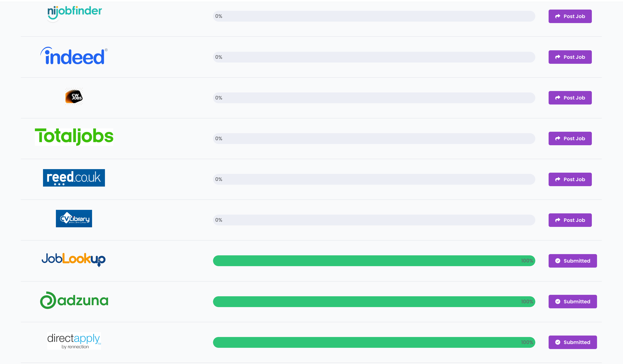Click the directapply logo

pos(74,341)
